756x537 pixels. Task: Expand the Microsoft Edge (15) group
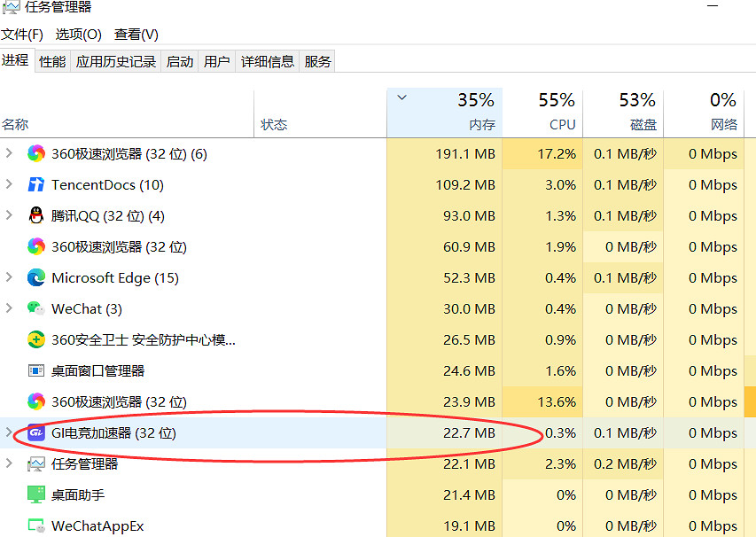[10, 278]
